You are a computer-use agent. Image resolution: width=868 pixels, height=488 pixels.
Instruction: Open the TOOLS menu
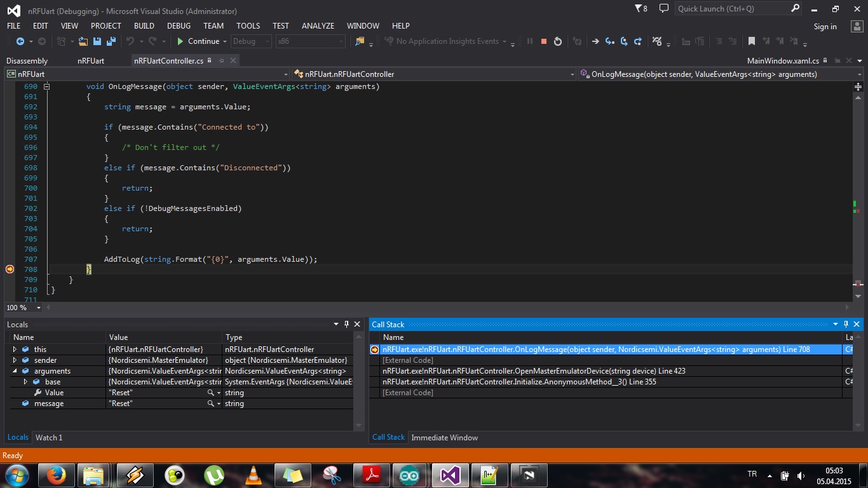point(248,26)
